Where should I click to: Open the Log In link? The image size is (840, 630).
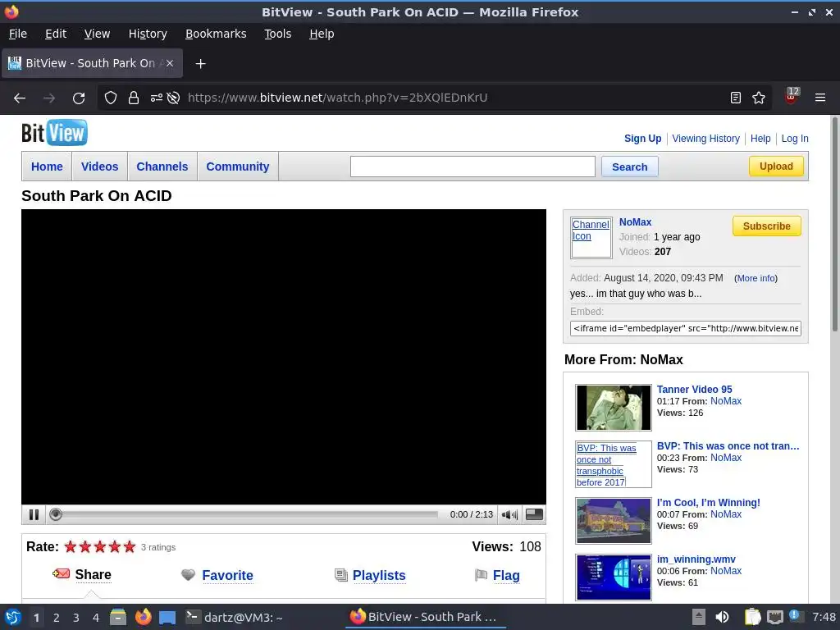click(794, 138)
